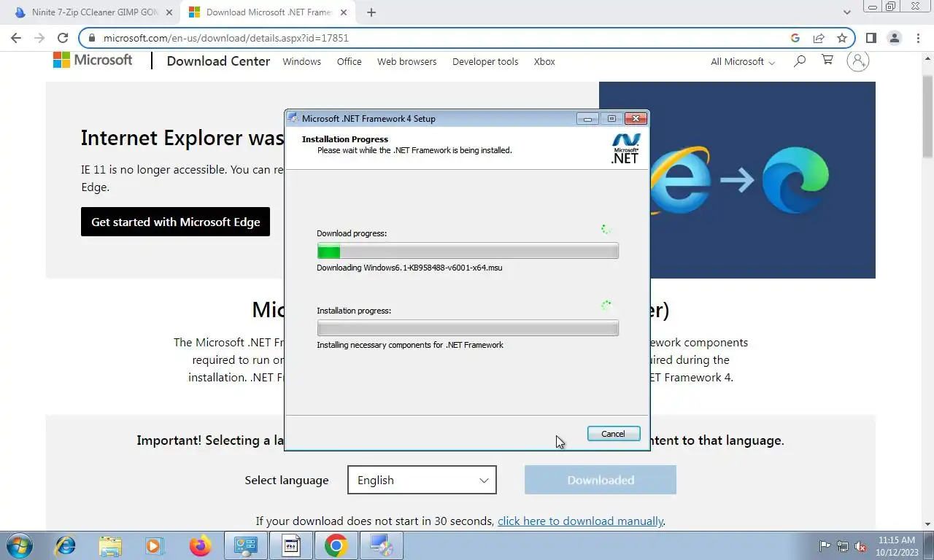Expand the All Microsoft dropdown
This screenshot has width=934, height=560.
(743, 62)
